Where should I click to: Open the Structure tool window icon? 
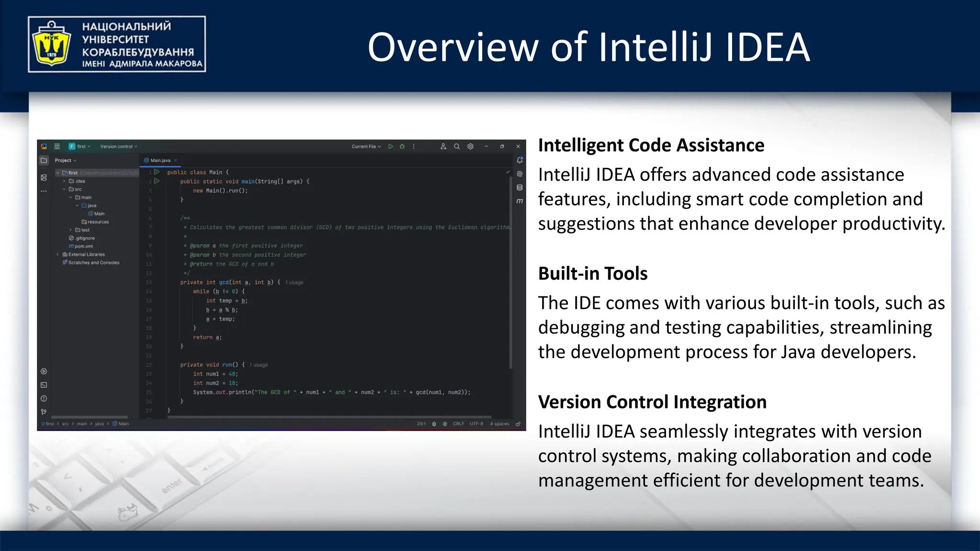click(44, 177)
